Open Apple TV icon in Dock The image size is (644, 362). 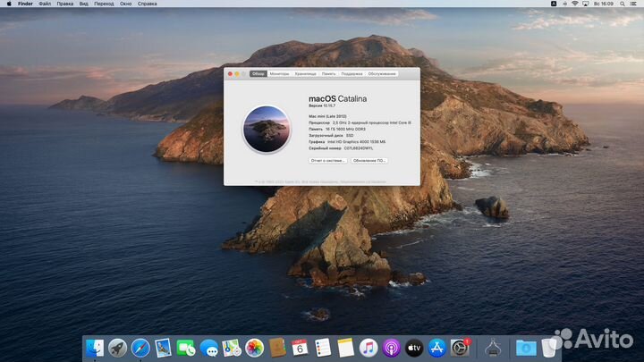pos(414,348)
